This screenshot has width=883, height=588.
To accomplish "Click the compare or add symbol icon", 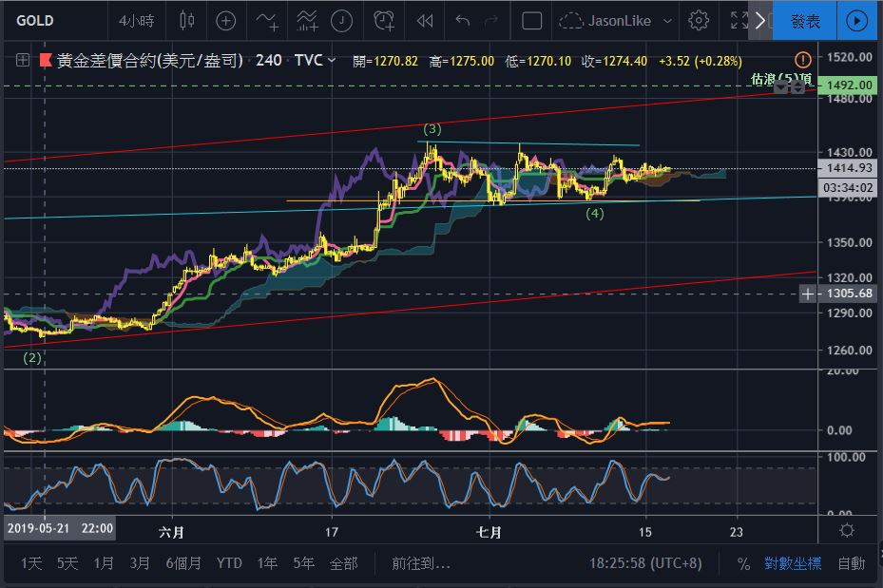I will [226, 20].
